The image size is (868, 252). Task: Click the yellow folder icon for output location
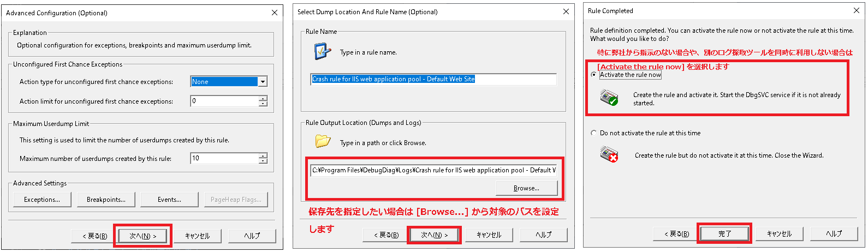tap(323, 141)
